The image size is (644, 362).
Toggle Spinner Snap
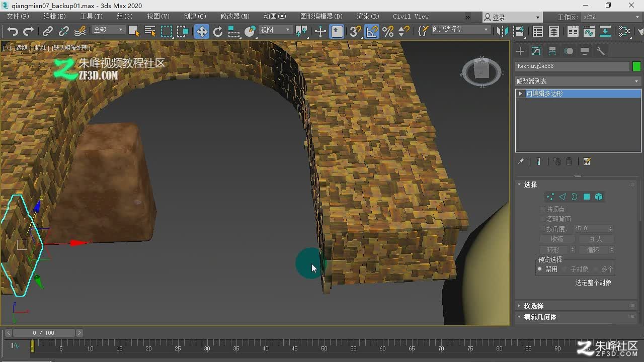point(404,31)
